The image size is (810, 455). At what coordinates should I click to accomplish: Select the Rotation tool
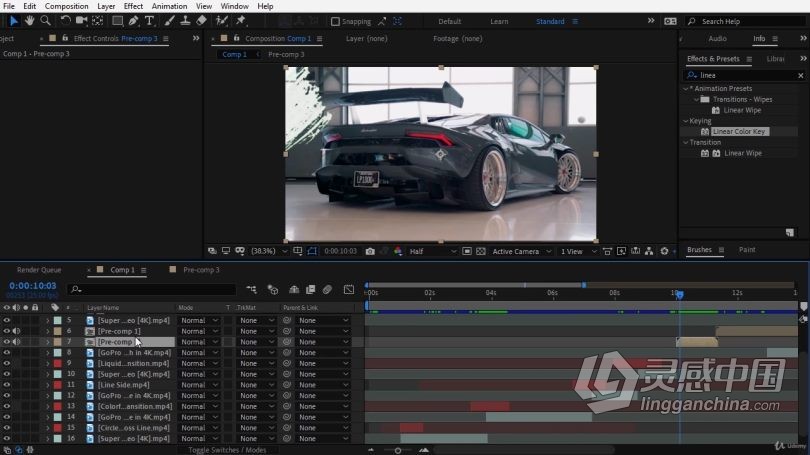tap(65, 21)
